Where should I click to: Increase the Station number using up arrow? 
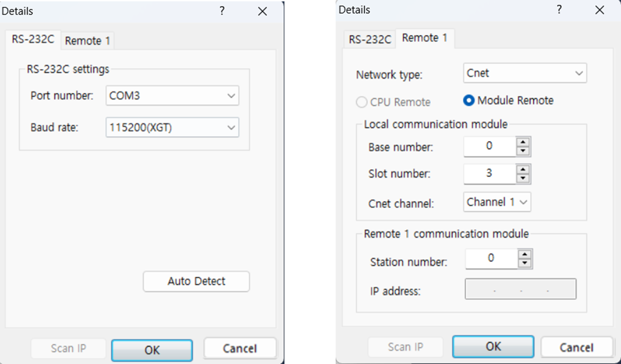pos(525,255)
